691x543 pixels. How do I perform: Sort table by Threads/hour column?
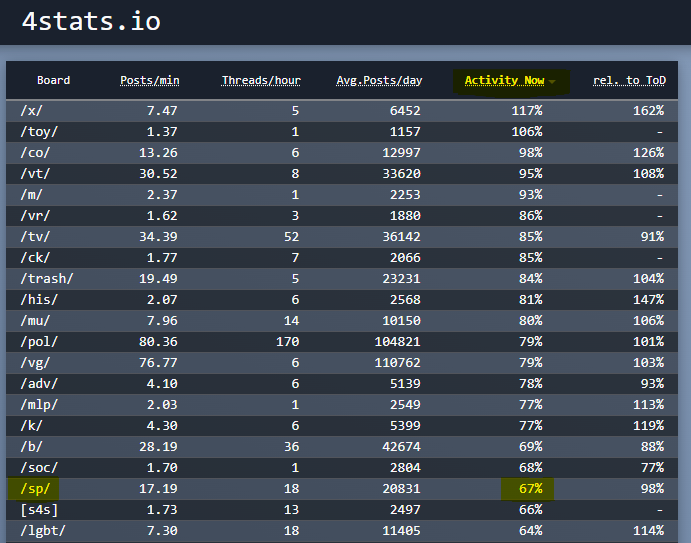click(x=261, y=80)
